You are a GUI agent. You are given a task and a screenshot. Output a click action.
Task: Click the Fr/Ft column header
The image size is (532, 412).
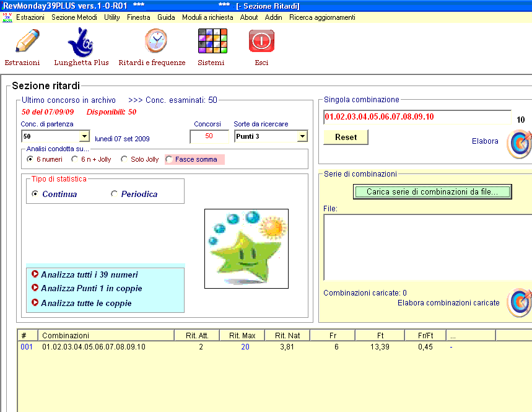tap(425, 335)
